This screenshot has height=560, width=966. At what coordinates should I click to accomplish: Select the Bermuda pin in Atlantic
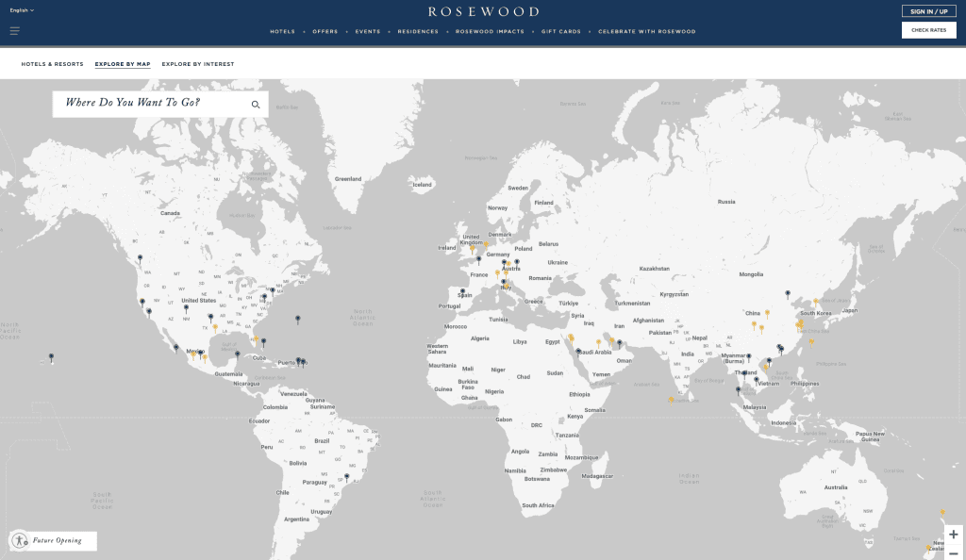click(x=297, y=320)
